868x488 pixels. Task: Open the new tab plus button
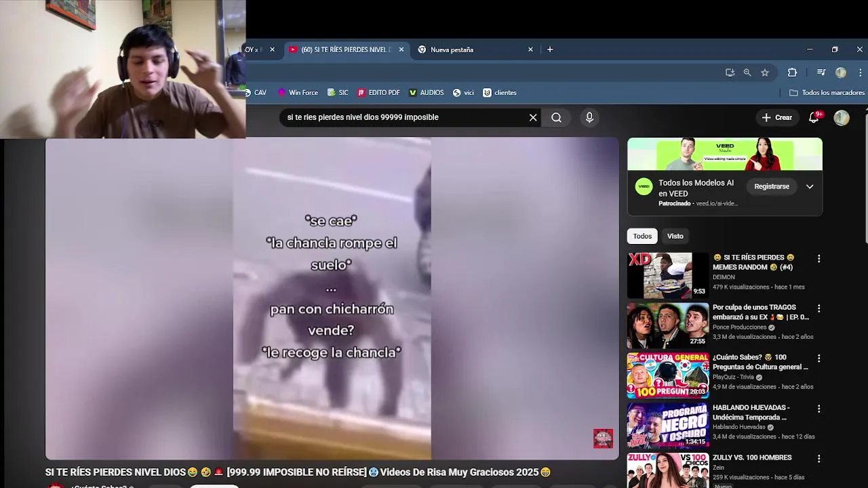click(x=550, y=49)
